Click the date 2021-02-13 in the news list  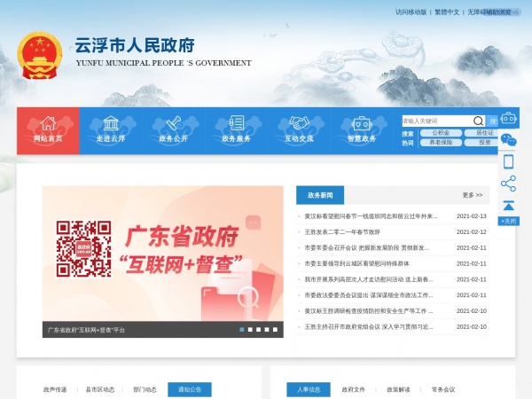[x=472, y=216]
